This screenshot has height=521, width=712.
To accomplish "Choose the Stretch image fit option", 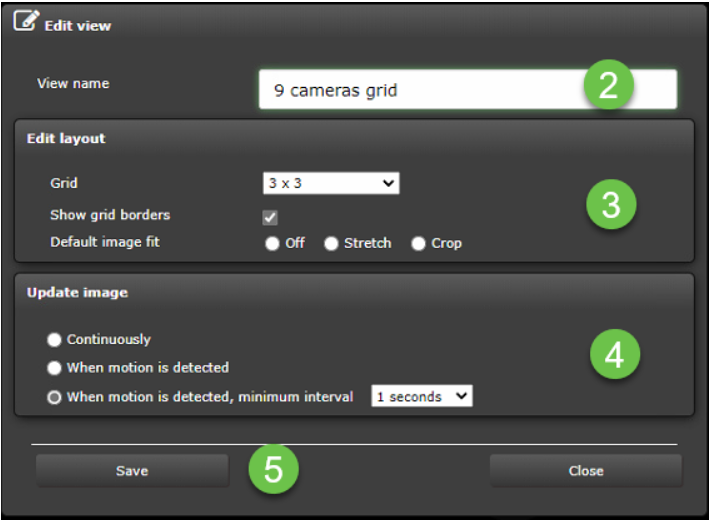I will point(331,244).
